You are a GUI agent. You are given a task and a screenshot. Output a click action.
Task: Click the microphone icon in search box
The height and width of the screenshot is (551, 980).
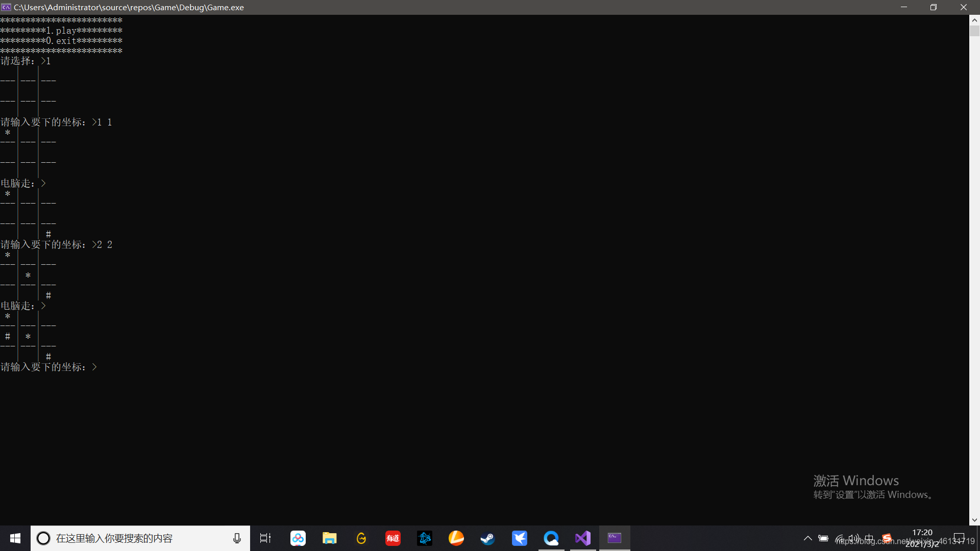pos(237,538)
